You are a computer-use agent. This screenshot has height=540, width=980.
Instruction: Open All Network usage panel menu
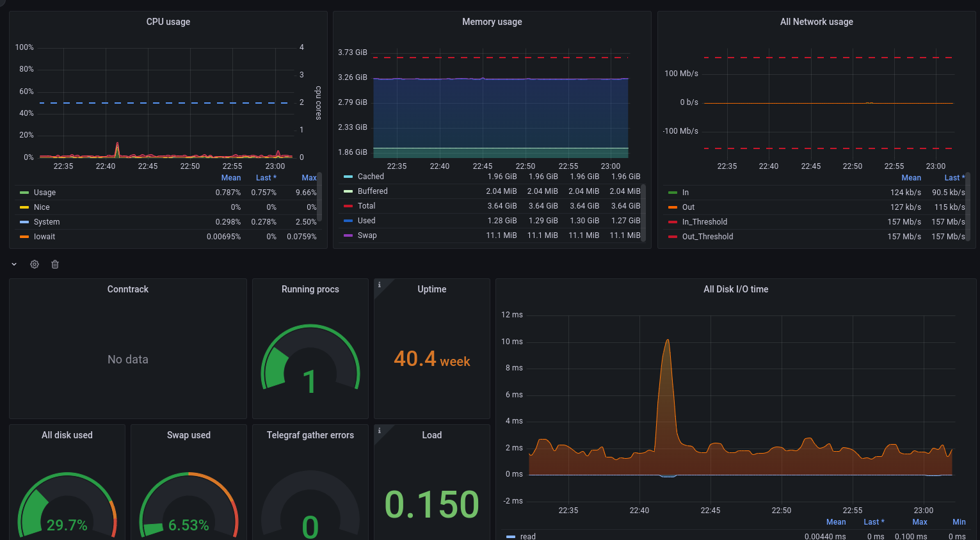tap(817, 22)
